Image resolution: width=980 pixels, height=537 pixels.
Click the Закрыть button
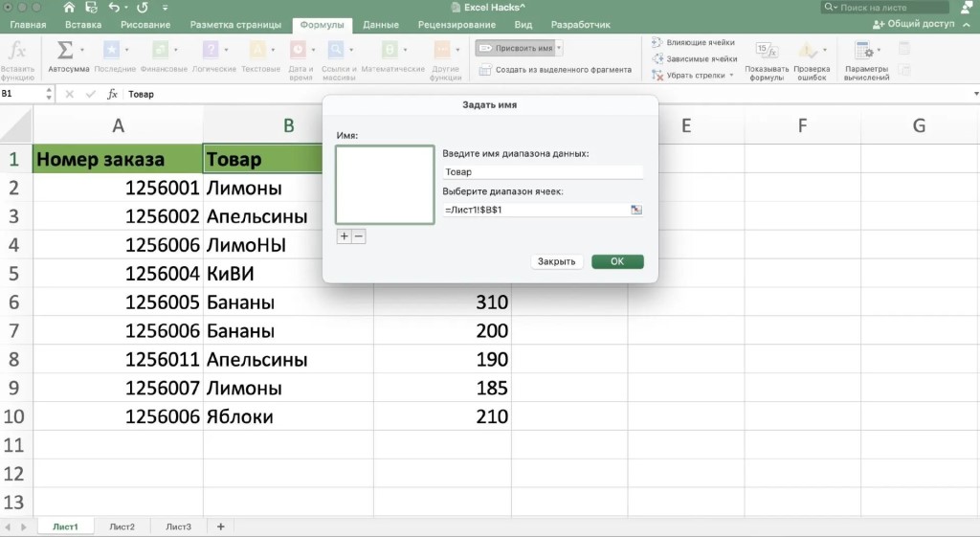click(x=556, y=261)
